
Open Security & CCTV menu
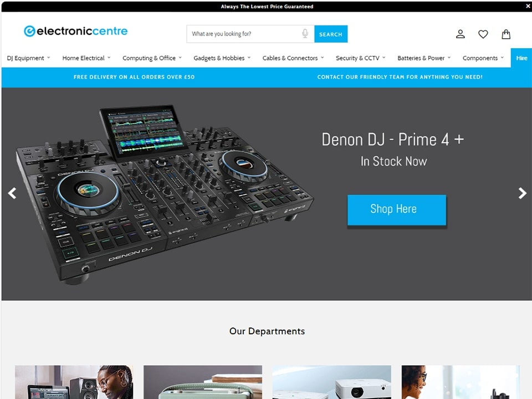pos(361,58)
